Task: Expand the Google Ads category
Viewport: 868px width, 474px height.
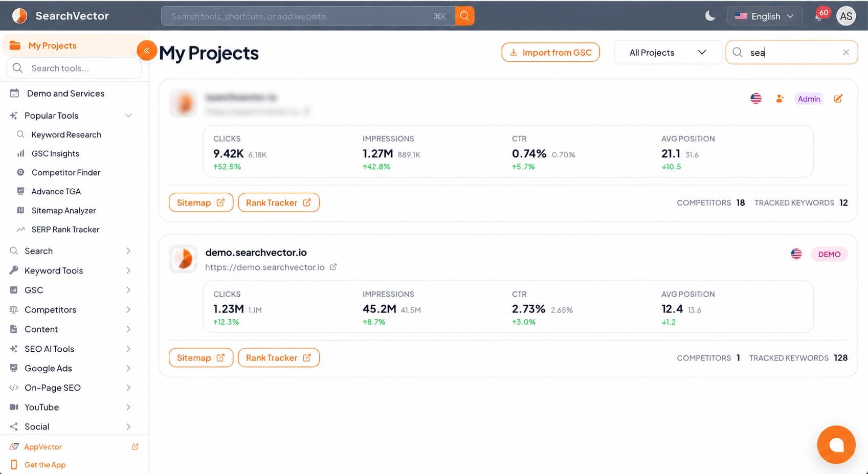Action: pos(71,368)
